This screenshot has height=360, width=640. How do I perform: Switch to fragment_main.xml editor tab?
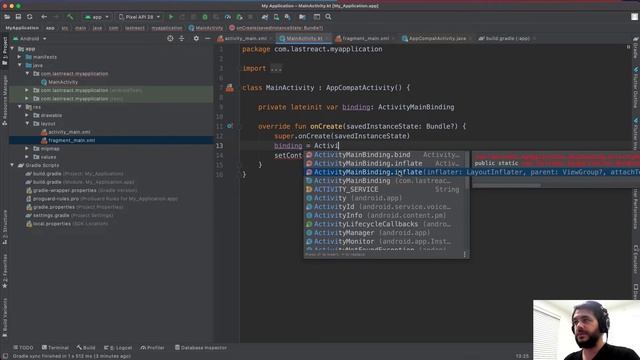365,38
